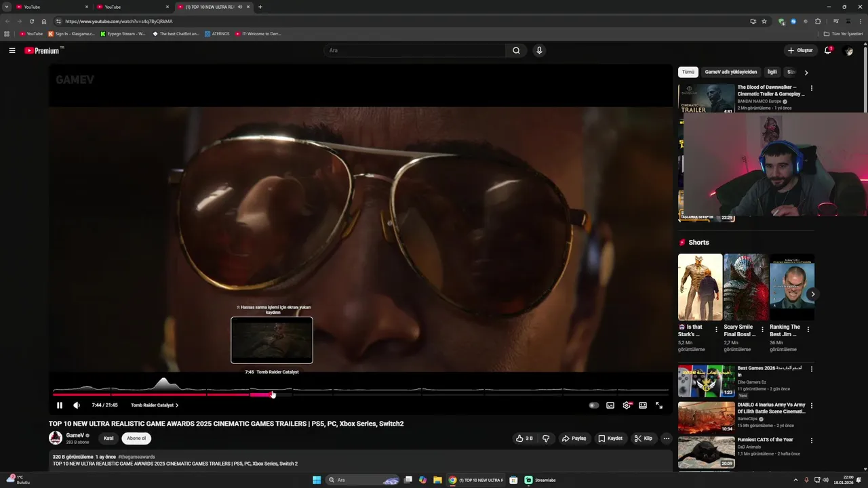Like the video with thumbs up
868x488 pixels.
[524, 439]
